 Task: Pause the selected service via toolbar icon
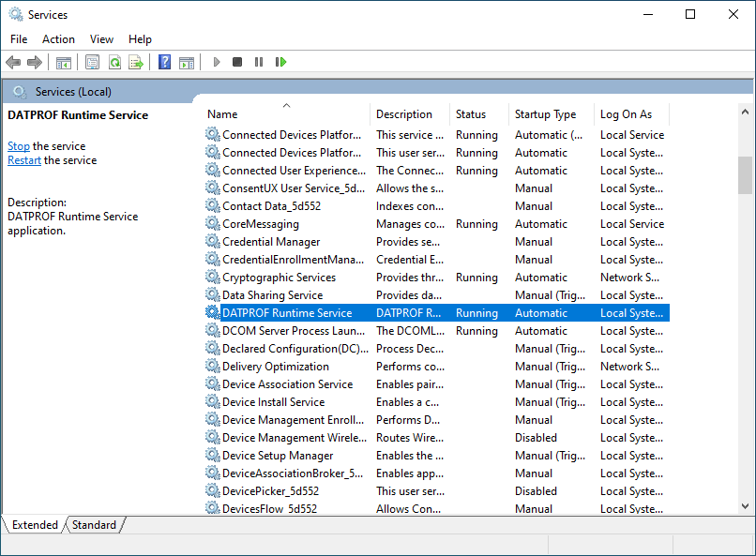[258, 62]
